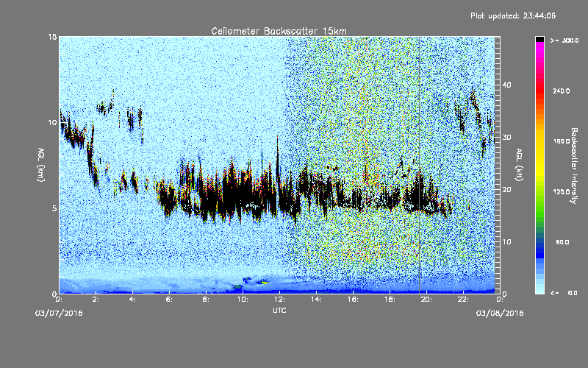Image resolution: width=588 pixels, height=368 pixels.
Task: Click the "10:" hour tick on time axis
Action: pos(243,300)
